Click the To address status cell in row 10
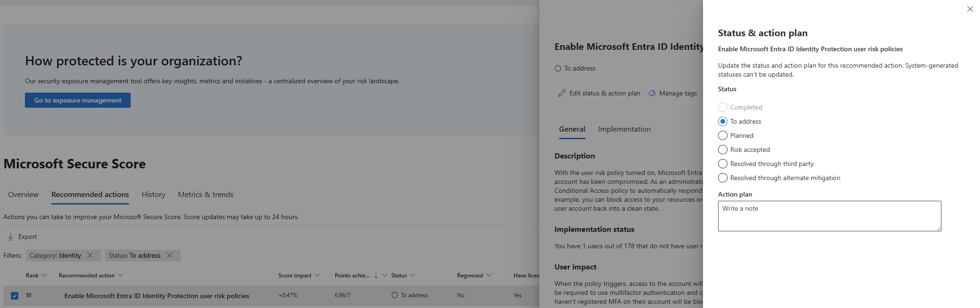The image size is (980, 308). (x=410, y=295)
